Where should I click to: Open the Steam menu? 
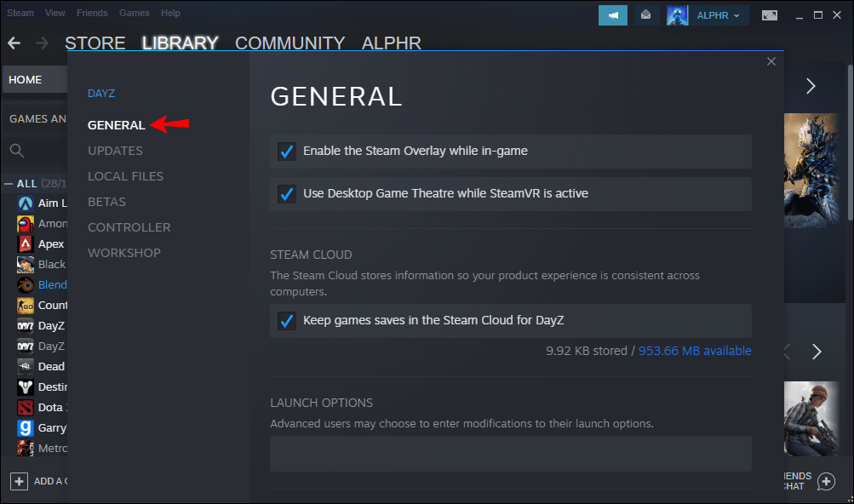[x=20, y=14]
